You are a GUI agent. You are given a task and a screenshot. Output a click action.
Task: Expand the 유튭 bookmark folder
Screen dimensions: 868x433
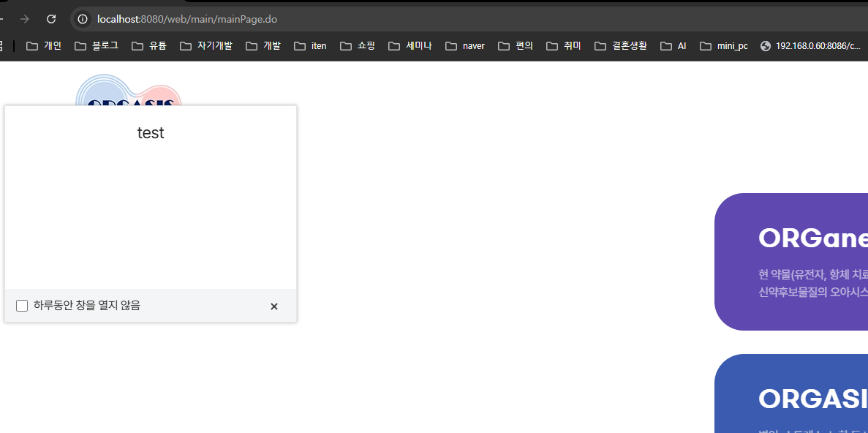tap(149, 46)
